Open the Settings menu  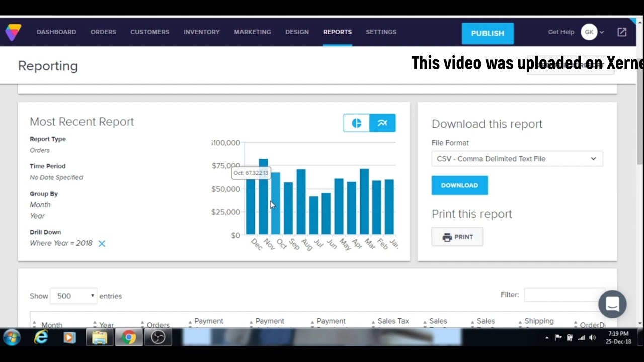(x=381, y=32)
